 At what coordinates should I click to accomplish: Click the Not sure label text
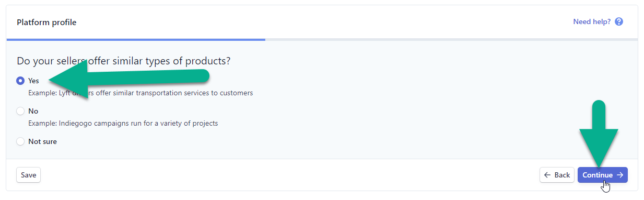(x=42, y=141)
